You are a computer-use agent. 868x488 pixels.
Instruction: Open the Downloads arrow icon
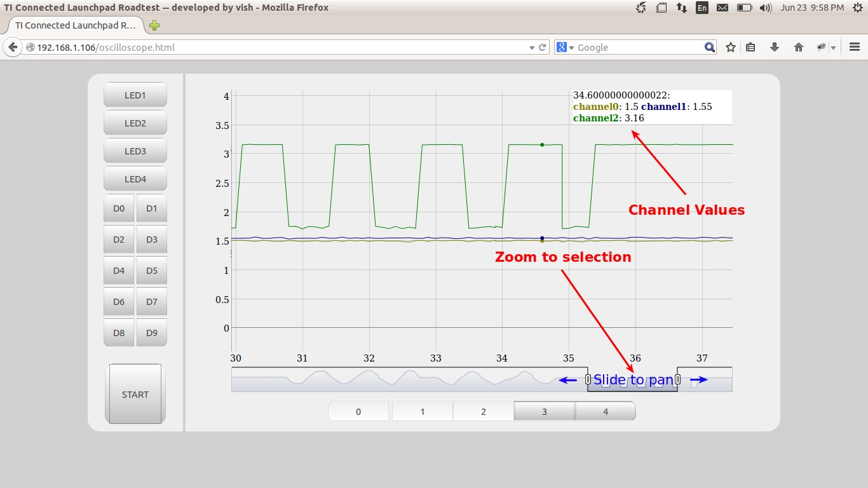click(x=774, y=48)
